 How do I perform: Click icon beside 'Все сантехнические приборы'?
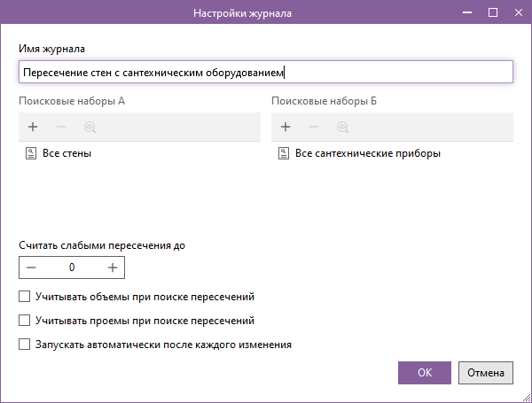click(x=285, y=153)
